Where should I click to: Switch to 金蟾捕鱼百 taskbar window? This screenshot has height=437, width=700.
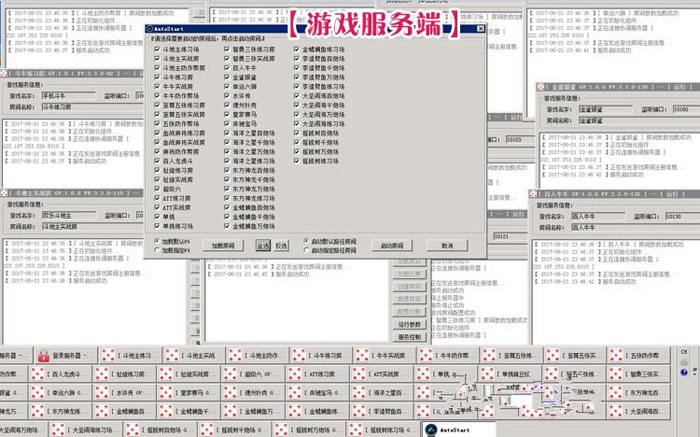[132, 411]
